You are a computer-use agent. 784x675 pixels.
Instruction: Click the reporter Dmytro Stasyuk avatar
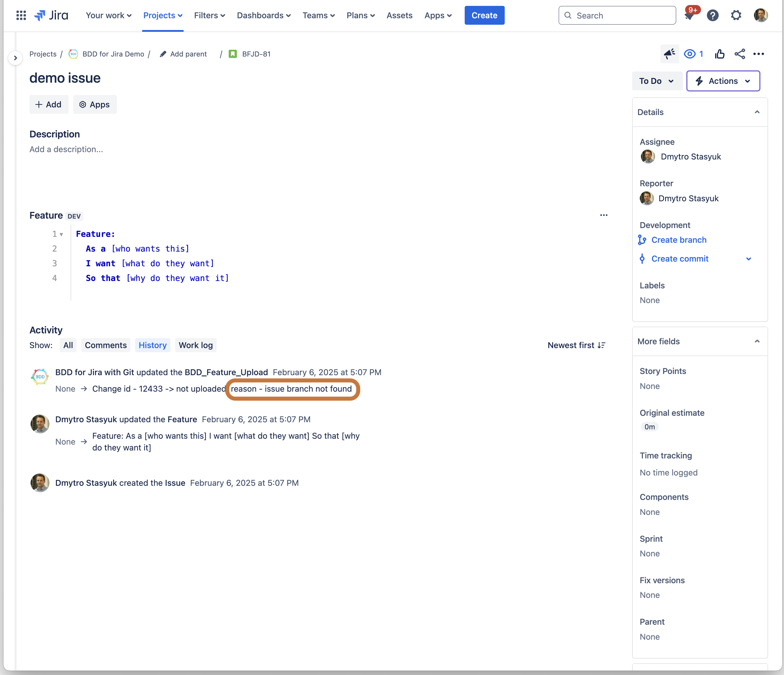(647, 198)
